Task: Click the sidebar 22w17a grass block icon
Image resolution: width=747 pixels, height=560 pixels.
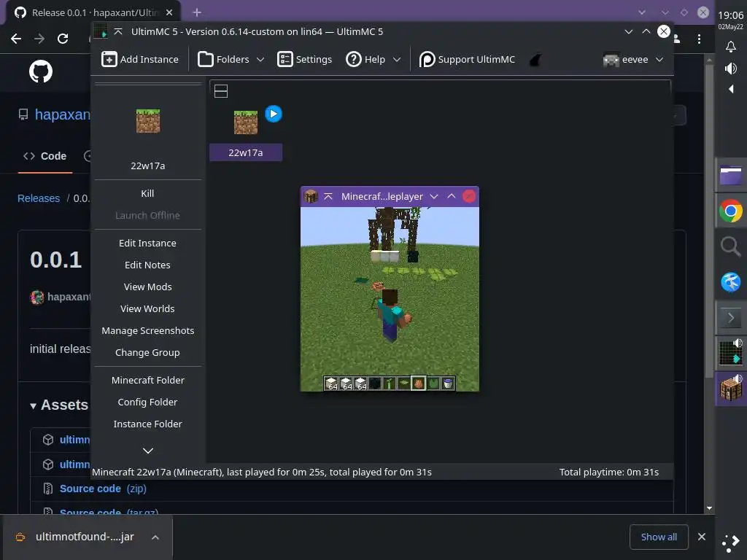Action: point(148,120)
